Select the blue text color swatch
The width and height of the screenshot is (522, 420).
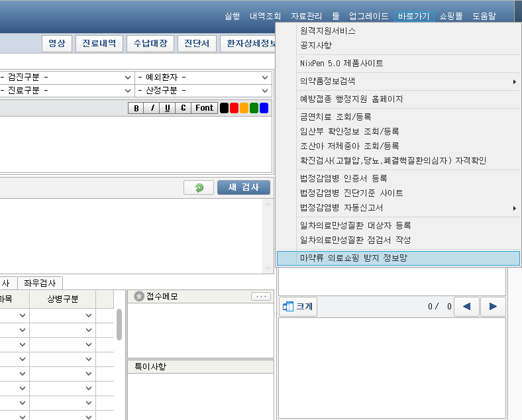[x=264, y=108]
